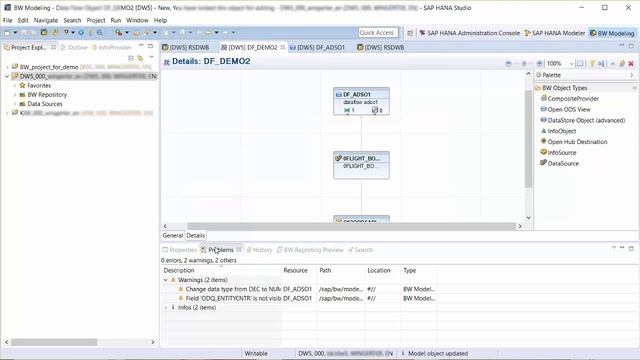Expand the Favorites folder
The height and width of the screenshot is (360, 640).
(x=15, y=86)
